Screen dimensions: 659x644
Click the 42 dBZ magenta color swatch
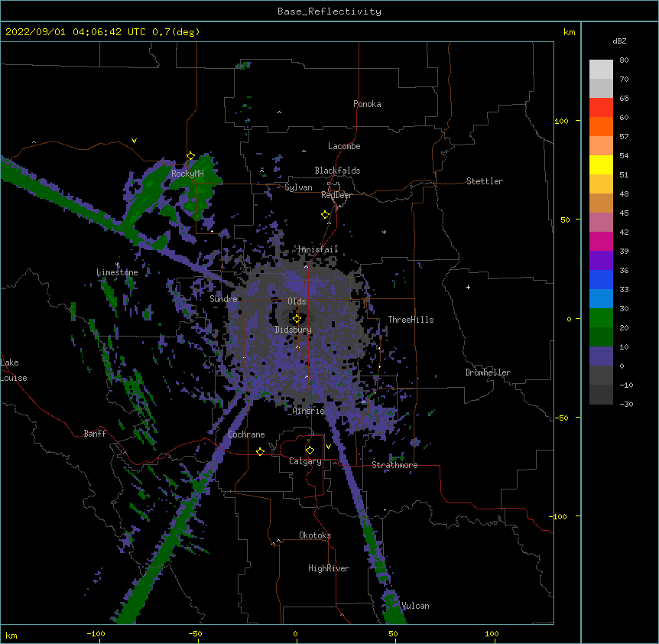coord(601,241)
